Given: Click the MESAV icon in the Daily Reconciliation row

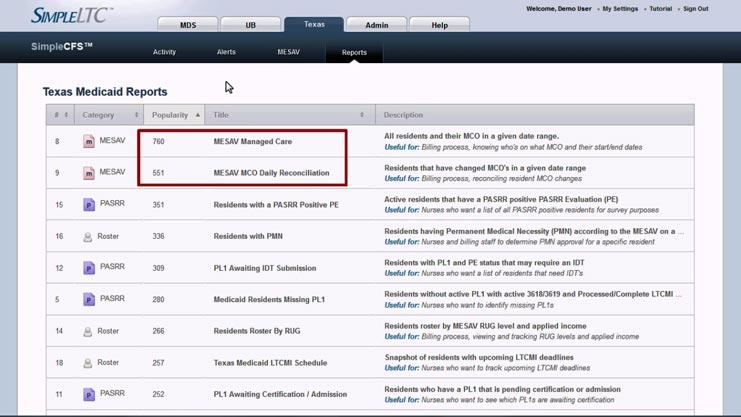Looking at the screenshot, I should 89,173.
